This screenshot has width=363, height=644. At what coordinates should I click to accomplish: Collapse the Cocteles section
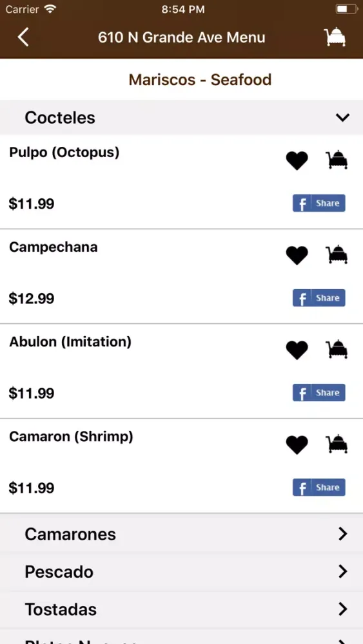(181, 117)
